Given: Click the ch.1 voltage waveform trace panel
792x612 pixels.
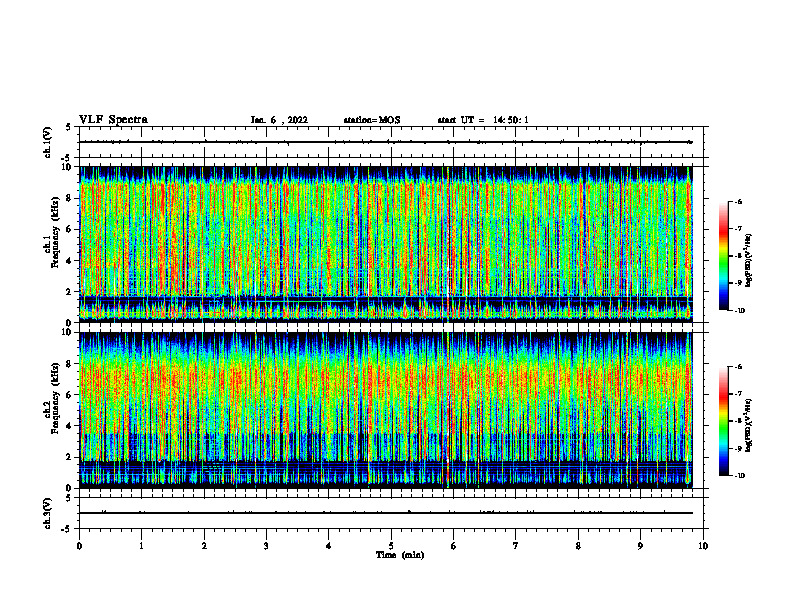Looking at the screenshot, I should click(393, 142).
